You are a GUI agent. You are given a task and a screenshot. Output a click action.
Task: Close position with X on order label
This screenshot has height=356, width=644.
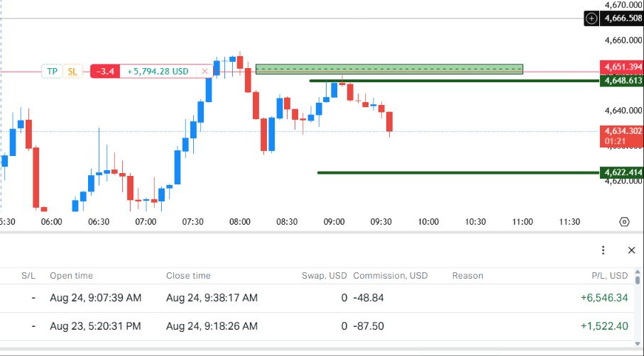click(204, 72)
